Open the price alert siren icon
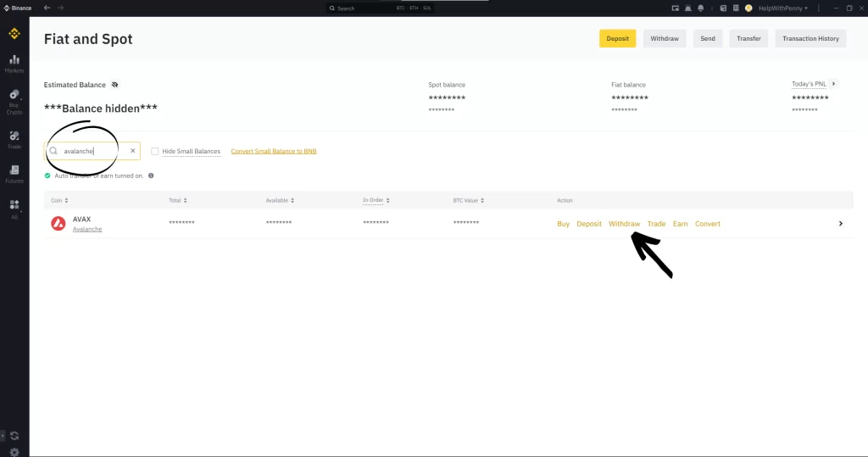Viewport: 868px width, 457px height. click(x=688, y=8)
